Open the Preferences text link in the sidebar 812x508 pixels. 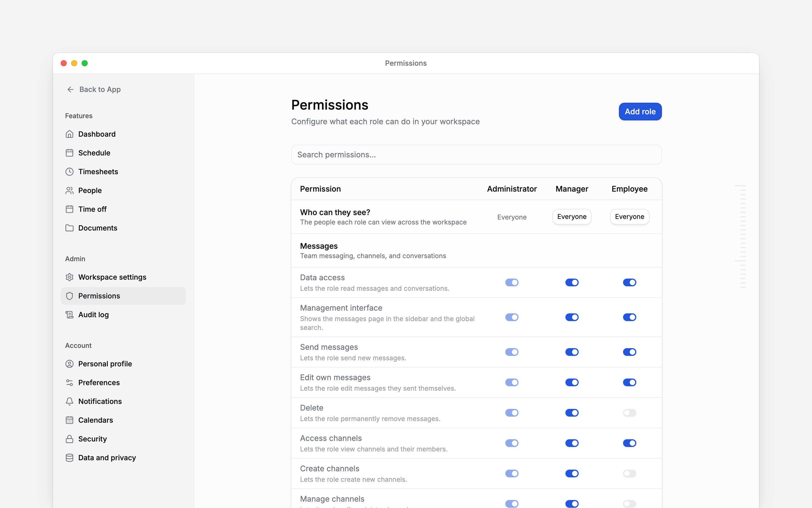click(99, 383)
